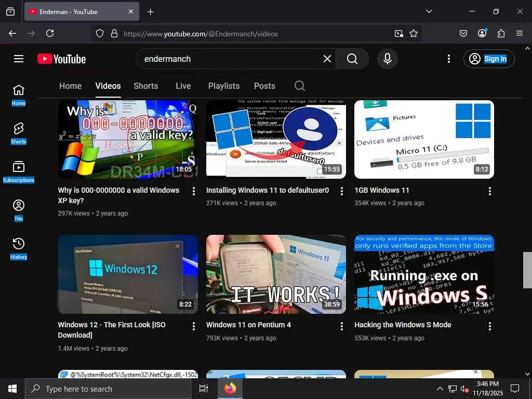Open the You sidebar item
532x399 pixels.
click(x=19, y=210)
